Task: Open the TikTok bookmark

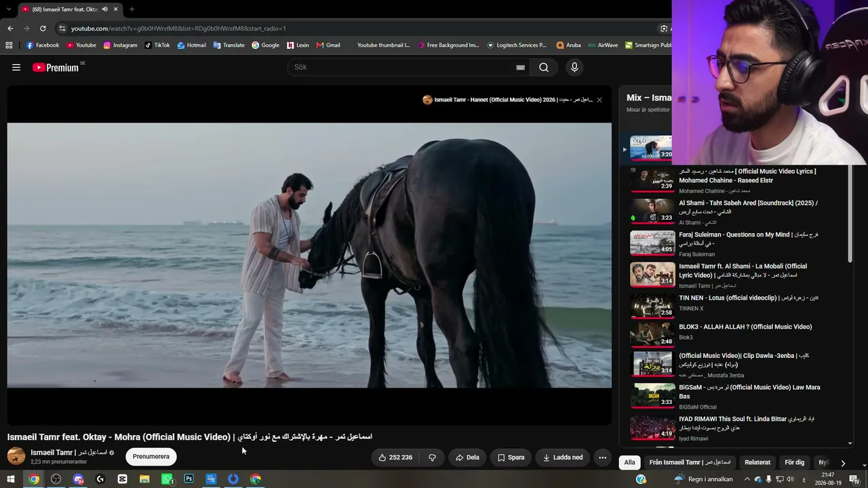Action: (157, 45)
